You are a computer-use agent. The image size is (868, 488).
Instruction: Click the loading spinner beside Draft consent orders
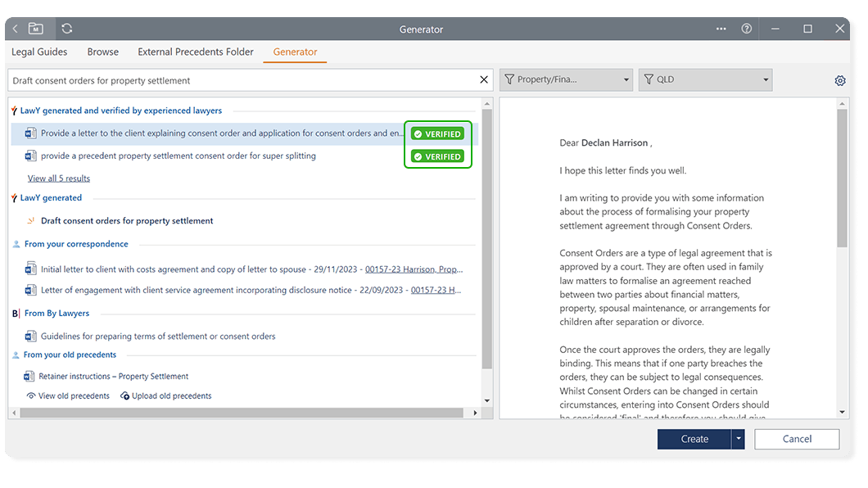click(31, 221)
